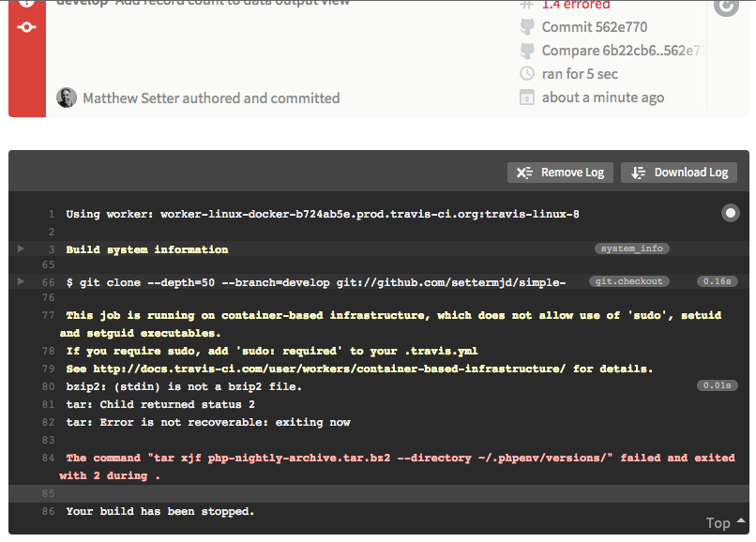
Task: Click the clock icon beside ran for 5 sec
Action: 527,74
